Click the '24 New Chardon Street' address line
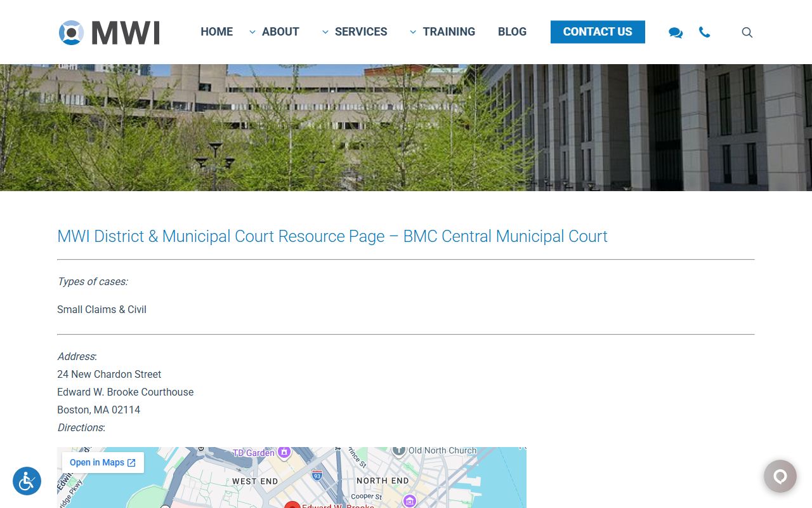 pyautogui.click(x=109, y=374)
